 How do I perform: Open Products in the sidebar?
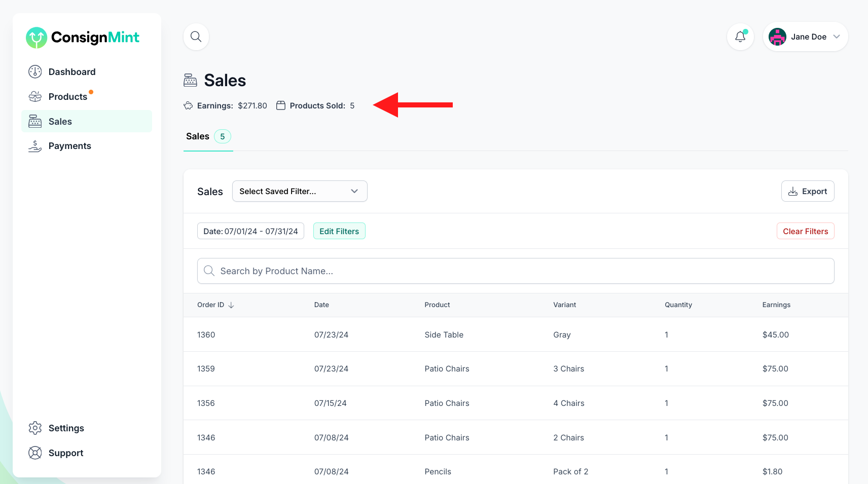coord(87,96)
